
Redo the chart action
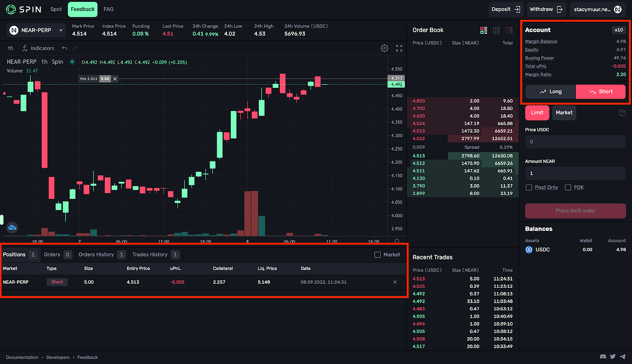75,48
